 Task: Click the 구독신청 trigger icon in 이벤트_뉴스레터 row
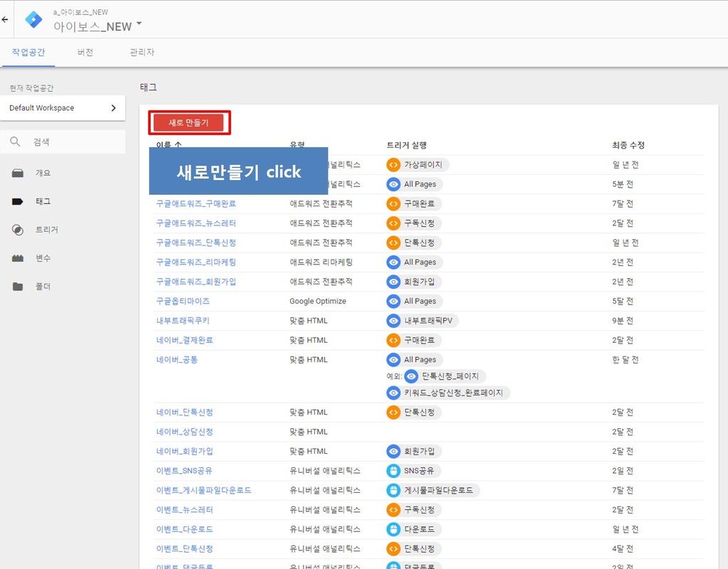[393, 509]
